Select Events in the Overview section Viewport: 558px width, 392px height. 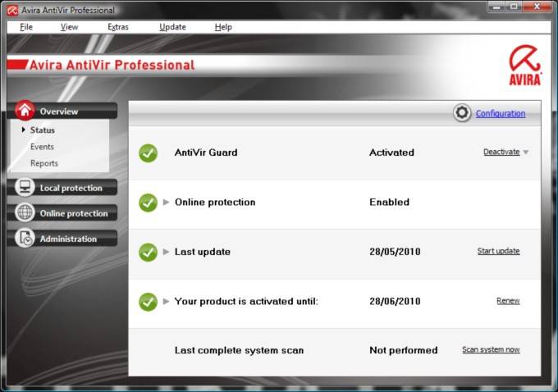click(x=42, y=147)
